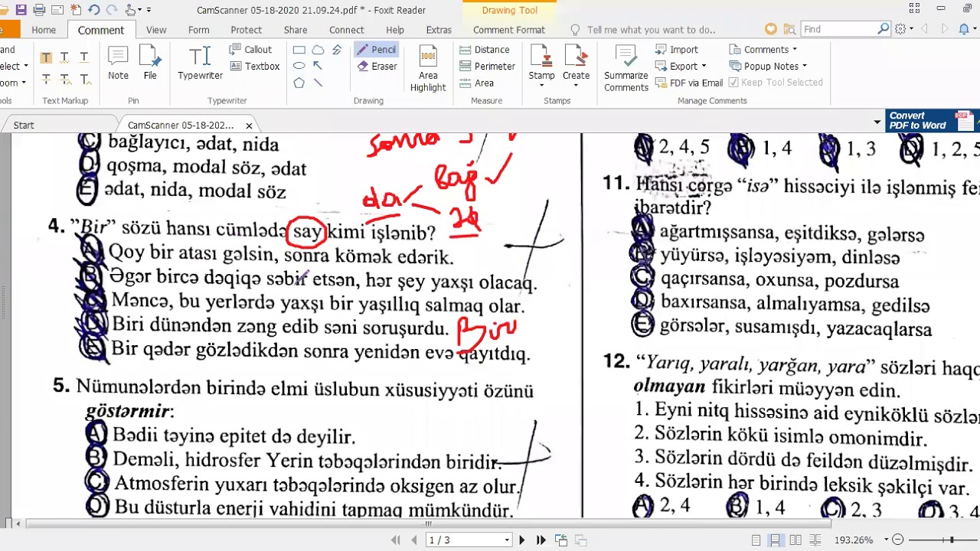Select the Cloud drawing shape
Screen dimensions: 980x551
pyautogui.click(x=318, y=50)
